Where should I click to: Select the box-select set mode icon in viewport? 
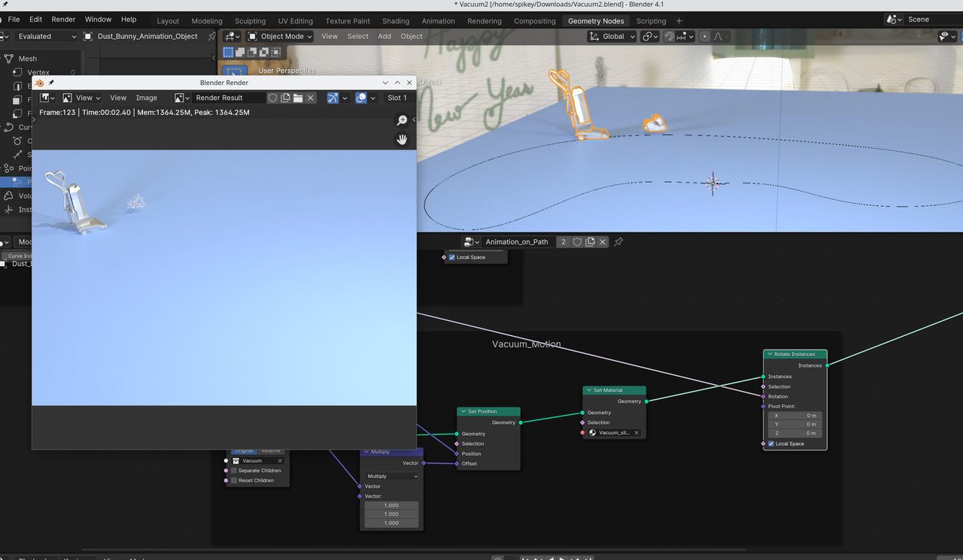pos(229,53)
